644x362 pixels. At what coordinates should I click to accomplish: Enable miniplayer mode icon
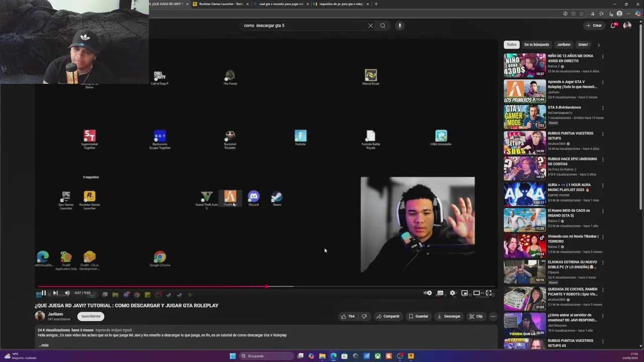(x=464, y=293)
